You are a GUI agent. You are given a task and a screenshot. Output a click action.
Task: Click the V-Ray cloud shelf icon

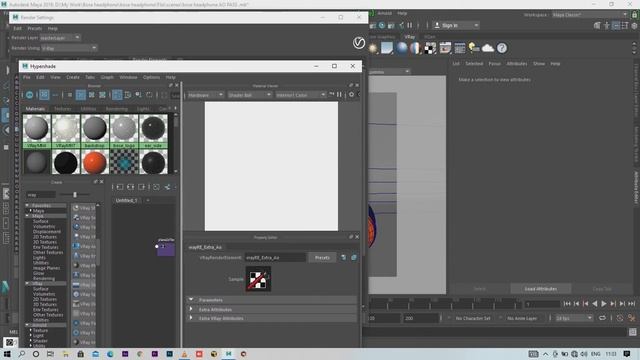[488, 48]
